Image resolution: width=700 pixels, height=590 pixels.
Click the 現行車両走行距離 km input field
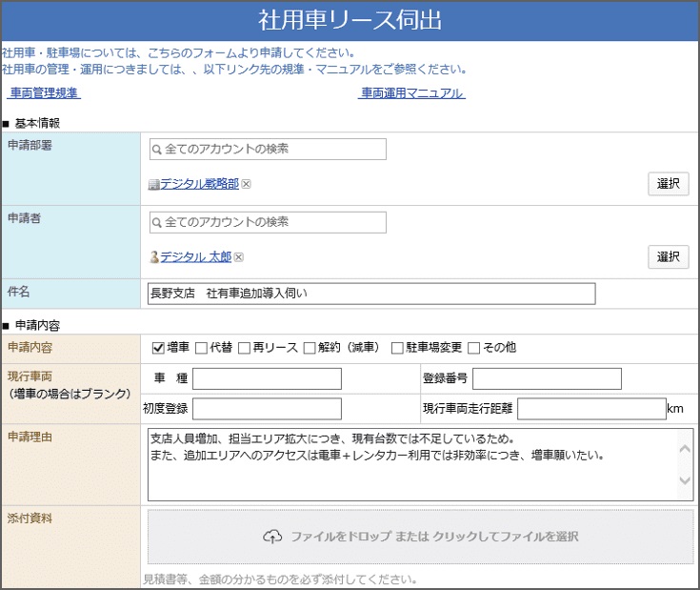click(x=591, y=409)
